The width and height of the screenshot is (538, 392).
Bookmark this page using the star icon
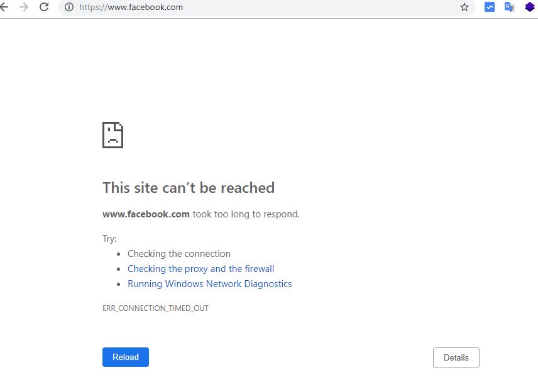(x=464, y=8)
